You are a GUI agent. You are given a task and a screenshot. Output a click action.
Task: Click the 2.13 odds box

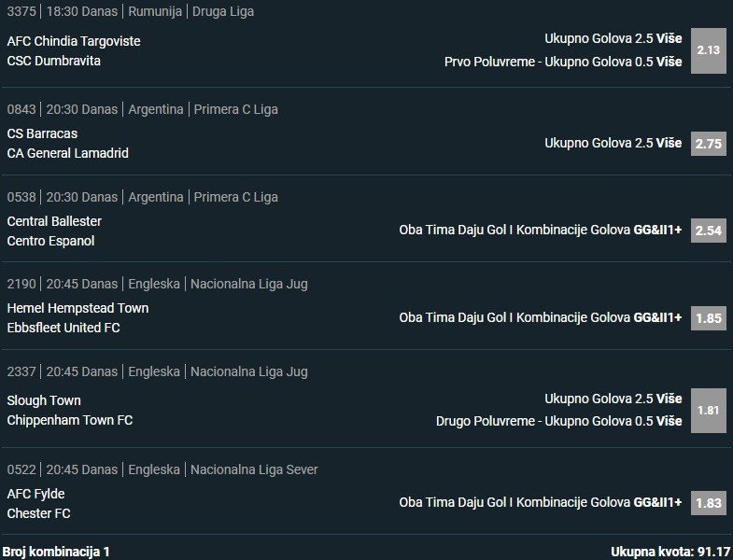pos(709,50)
